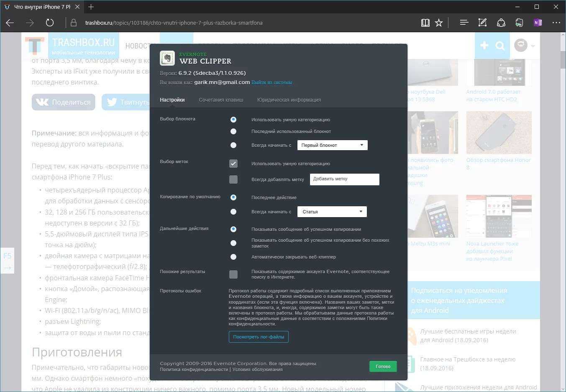Open Edge 'More' ellipsis menu
The height and width of the screenshot is (392, 566).
(556, 23)
